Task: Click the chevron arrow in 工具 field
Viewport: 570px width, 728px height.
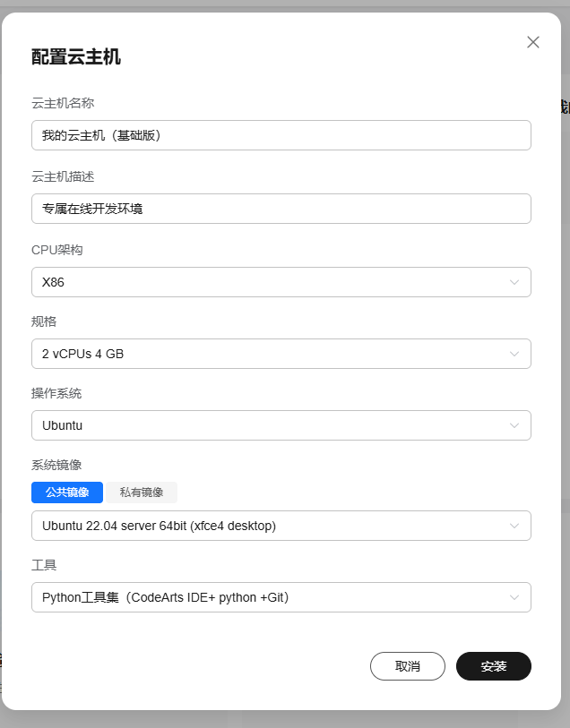Action: click(x=514, y=597)
